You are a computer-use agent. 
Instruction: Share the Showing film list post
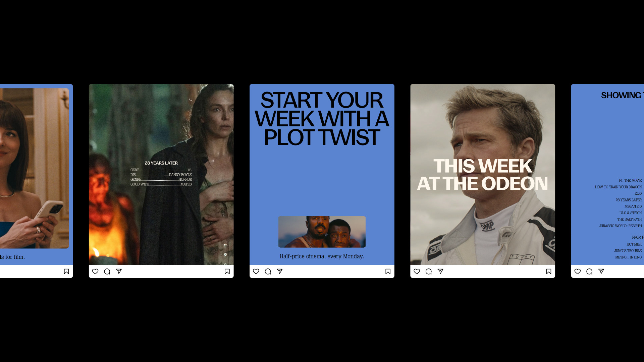(x=601, y=271)
